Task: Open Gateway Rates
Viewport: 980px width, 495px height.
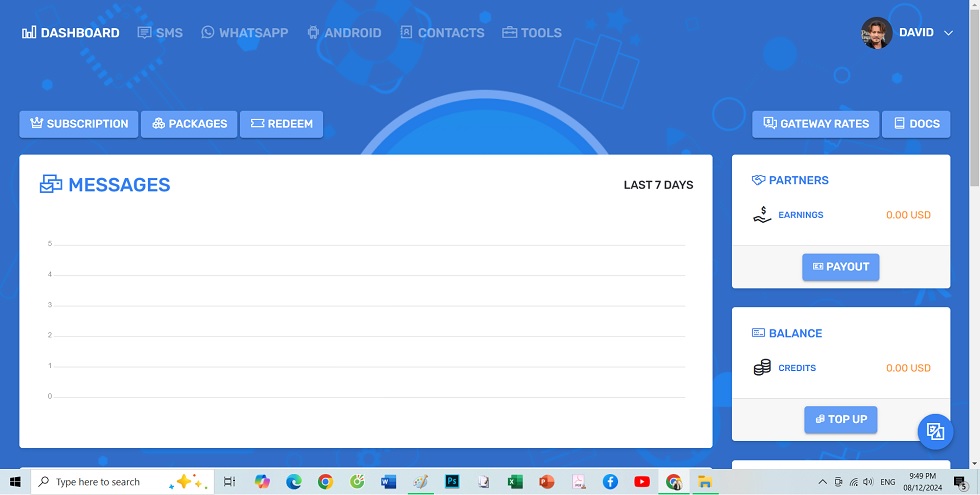Action: 815,124
